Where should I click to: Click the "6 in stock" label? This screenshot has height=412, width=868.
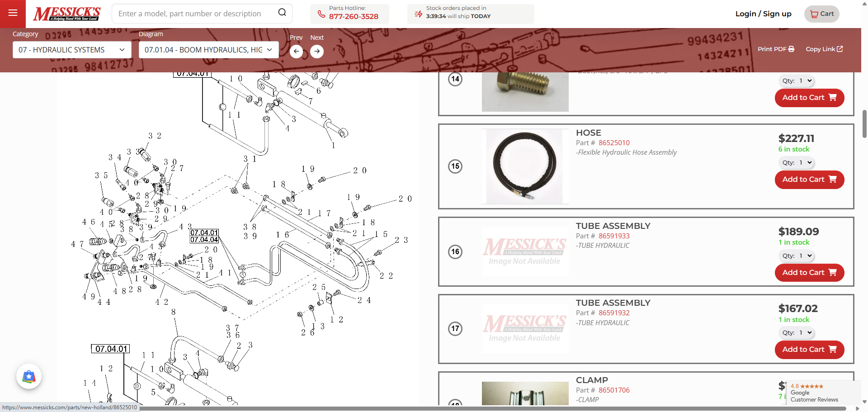click(793, 149)
